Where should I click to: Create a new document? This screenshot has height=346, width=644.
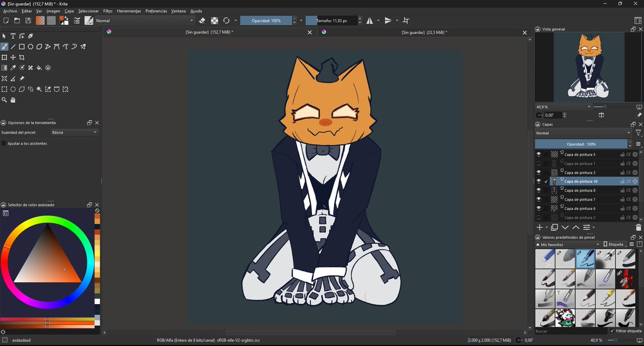[x=6, y=20]
